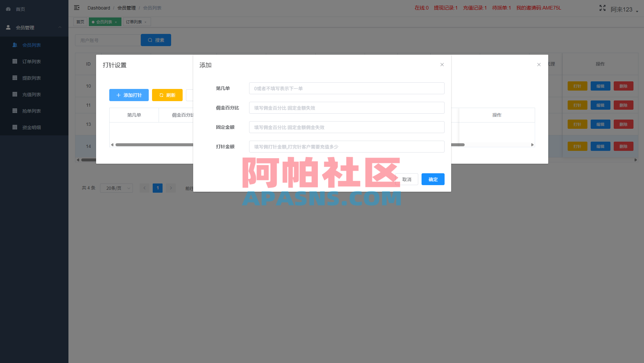
Task: Click right arrow of 打针设置 table scrollbar
Action: (532, 145)
